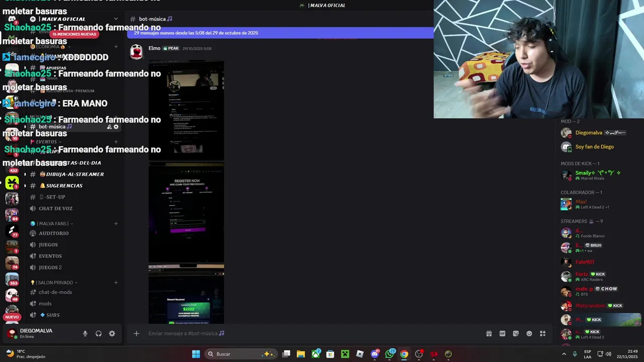Image resolution: width=644 pixels, height=362 pixels.
Task: Mute the microphone in user panel
Action: pos(85,333)
